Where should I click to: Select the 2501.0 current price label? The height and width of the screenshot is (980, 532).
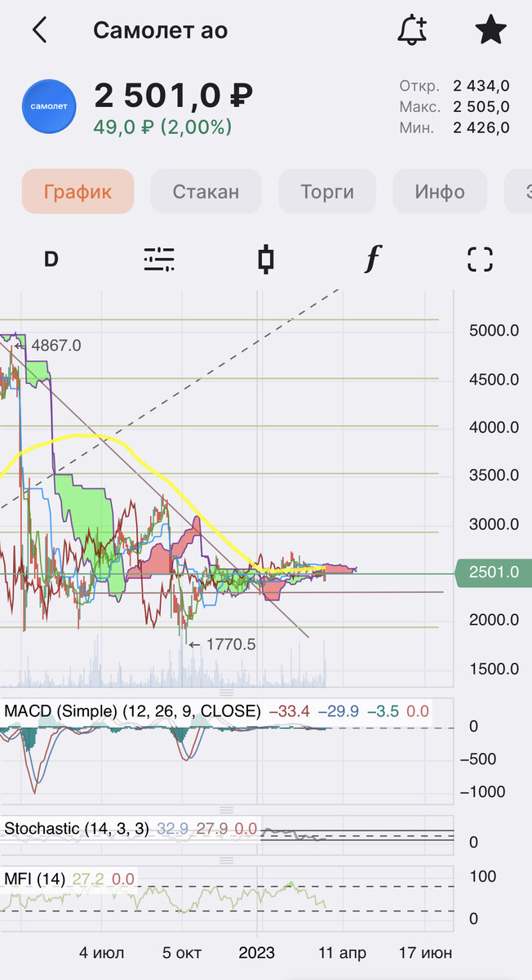493,572
